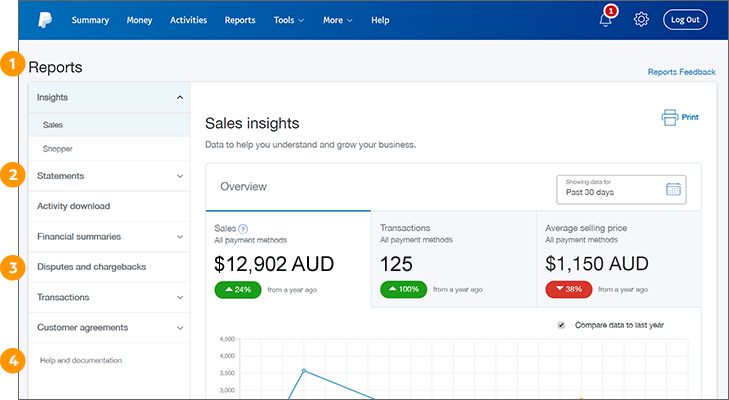The height and width of the screenshot is (400, 729).
Task: Open the settings gear icon
Action: 642,20
